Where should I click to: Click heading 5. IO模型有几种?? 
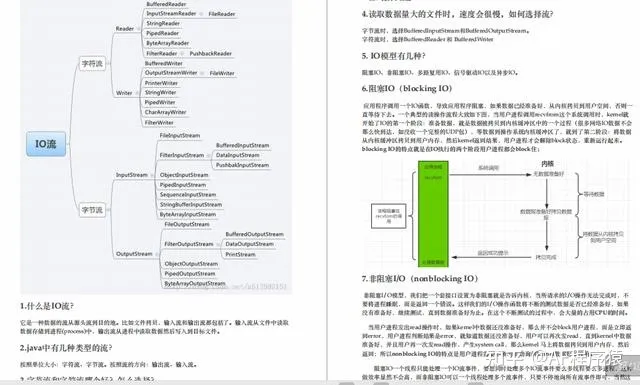[393, 56]
